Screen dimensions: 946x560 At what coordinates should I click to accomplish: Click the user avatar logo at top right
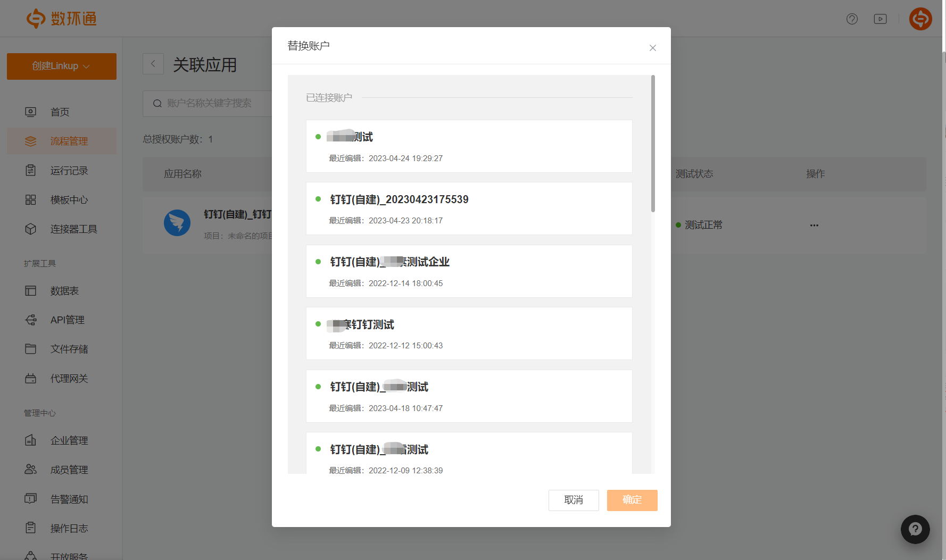click(x=920, y=19)
